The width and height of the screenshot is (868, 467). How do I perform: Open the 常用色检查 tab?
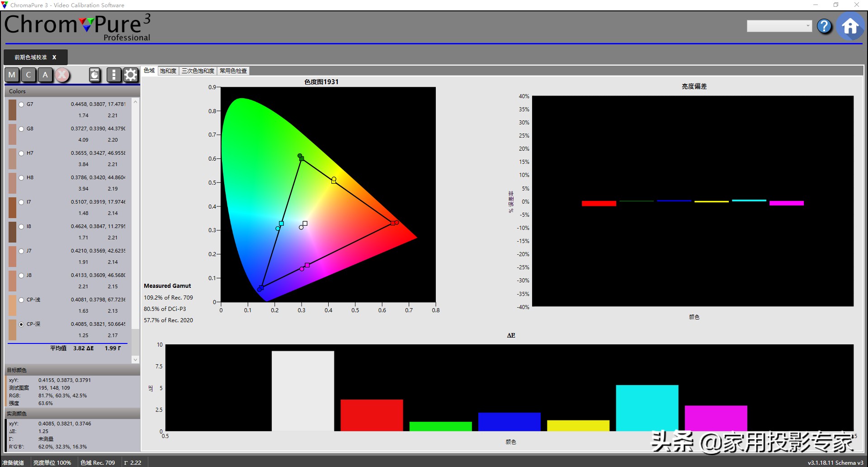click(x=233, y=71)
